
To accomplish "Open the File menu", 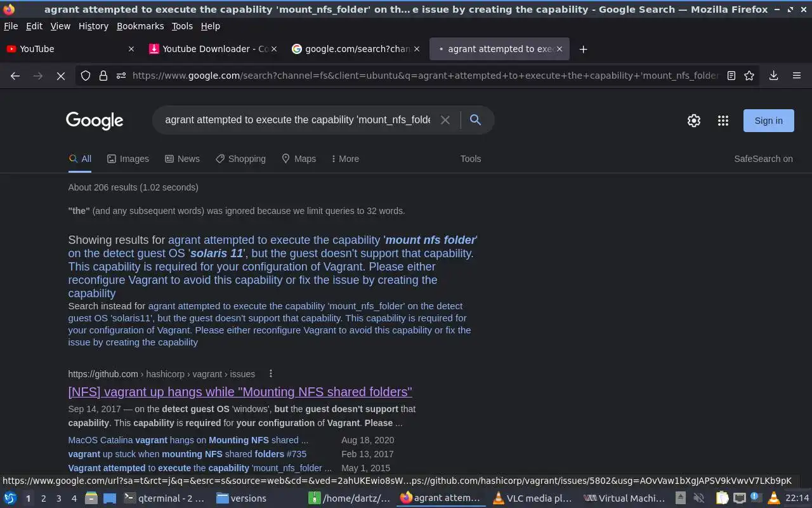I will [11, 26].
